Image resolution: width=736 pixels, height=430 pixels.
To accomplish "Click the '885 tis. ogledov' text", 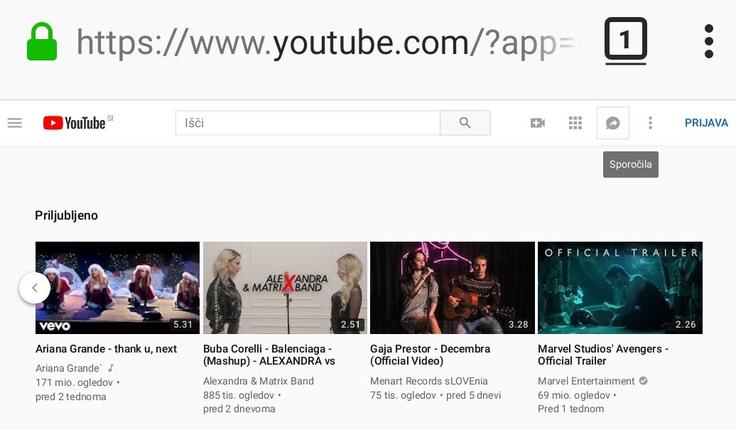I will tap(238, 395).
